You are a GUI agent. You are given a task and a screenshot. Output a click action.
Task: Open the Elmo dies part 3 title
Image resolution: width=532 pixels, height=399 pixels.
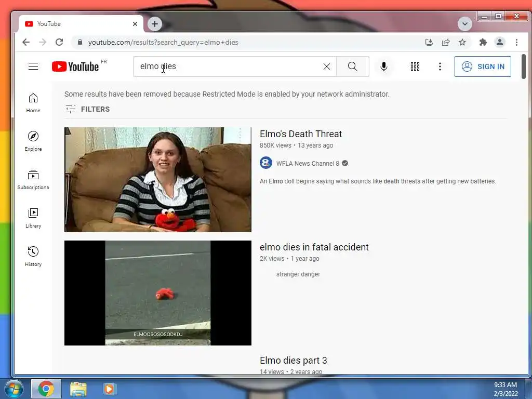point(293,361)
